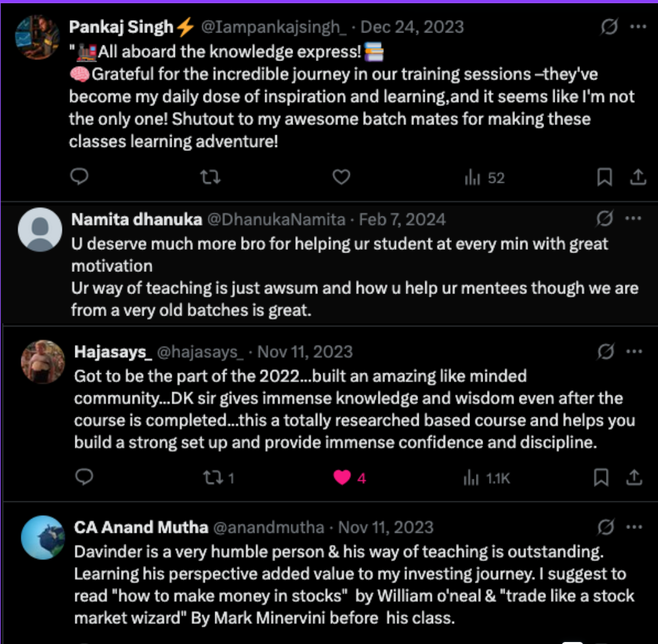Open more options on Namita dhanuka's tweet
Image resolution: width=658 pixels, height=644 pixels.
pos(633,219)
